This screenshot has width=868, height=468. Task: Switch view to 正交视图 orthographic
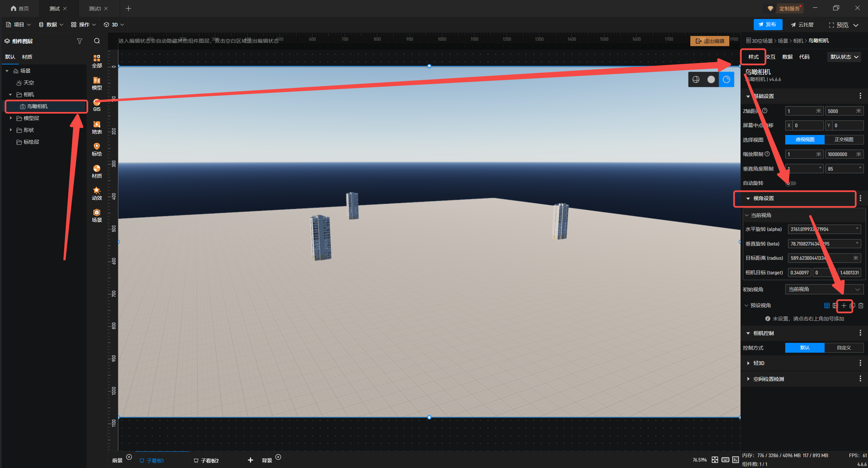click(x=844, y=139)
